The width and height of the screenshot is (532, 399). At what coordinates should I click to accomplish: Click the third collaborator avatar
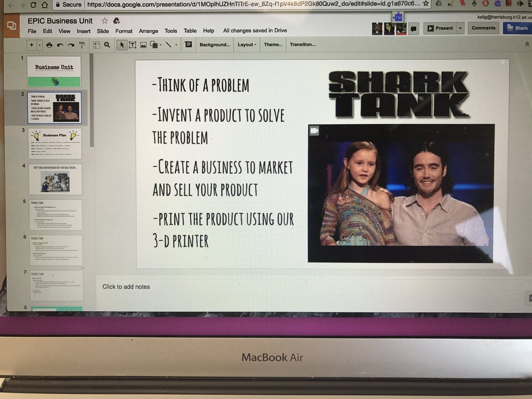[x=401, y=29]
